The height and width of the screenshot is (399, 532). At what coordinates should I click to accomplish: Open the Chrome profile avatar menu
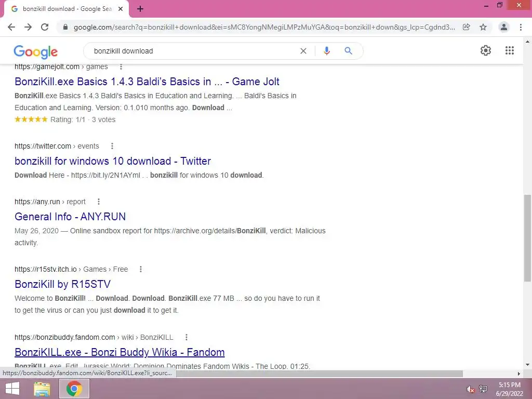tap(504, 27)
